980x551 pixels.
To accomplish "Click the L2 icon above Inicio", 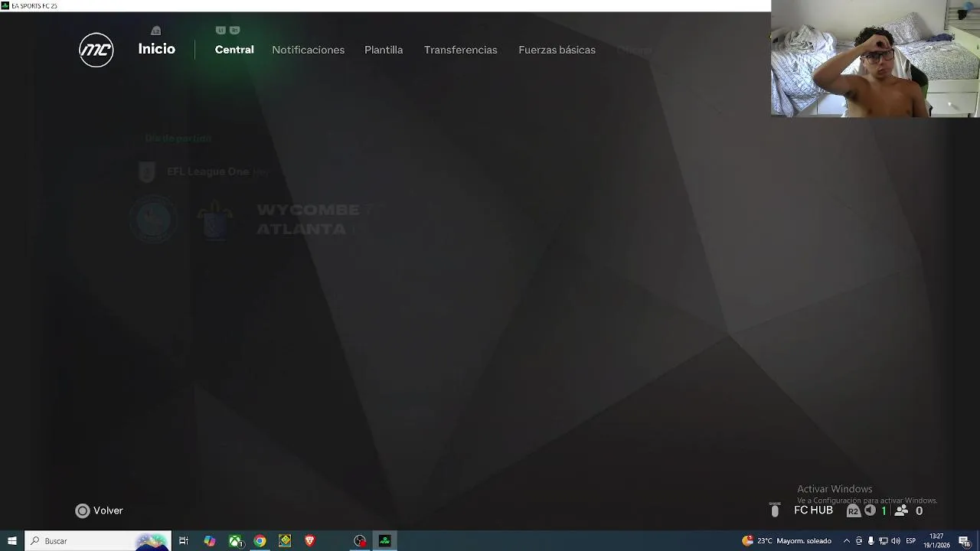I will [x=156, y=31].
